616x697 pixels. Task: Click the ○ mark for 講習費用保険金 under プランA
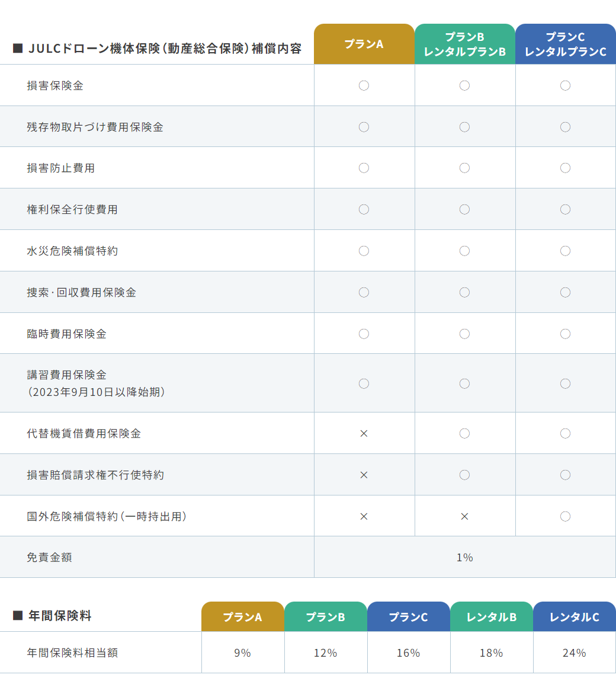pyautogui.click(x=364, y=383)
